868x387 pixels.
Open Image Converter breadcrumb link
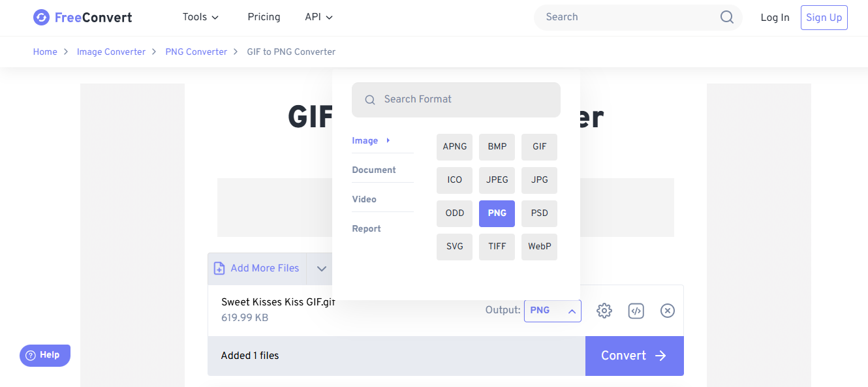[x=111, y=52]
